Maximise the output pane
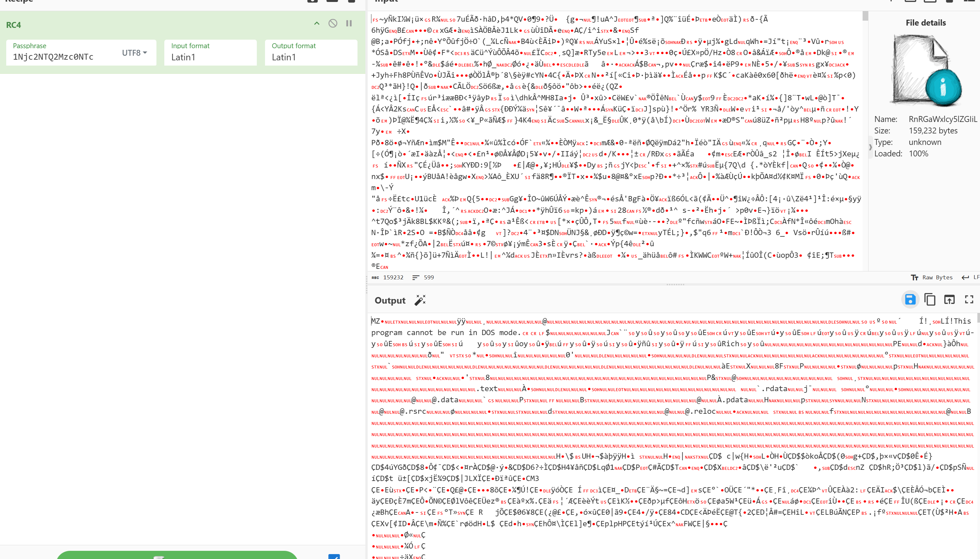 [969, 299]
